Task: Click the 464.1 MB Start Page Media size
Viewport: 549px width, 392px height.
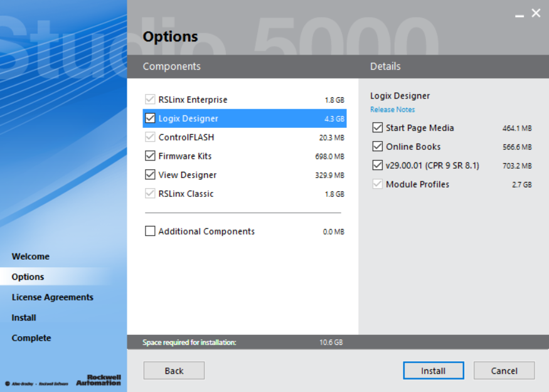Action: pos(517,128)
